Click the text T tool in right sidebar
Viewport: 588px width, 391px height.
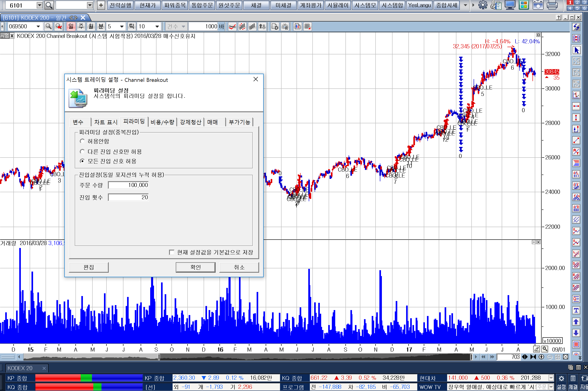(x=576, y=310)
